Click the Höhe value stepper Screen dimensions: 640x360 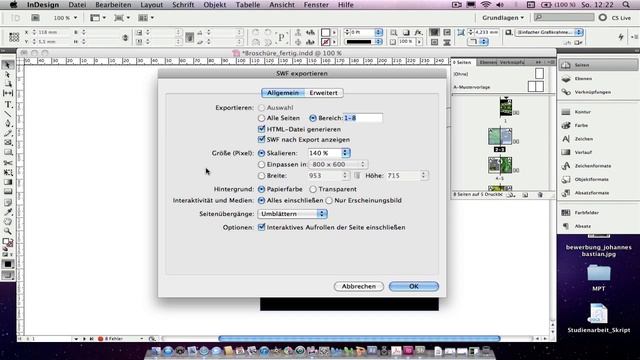(x=423, y=176)
